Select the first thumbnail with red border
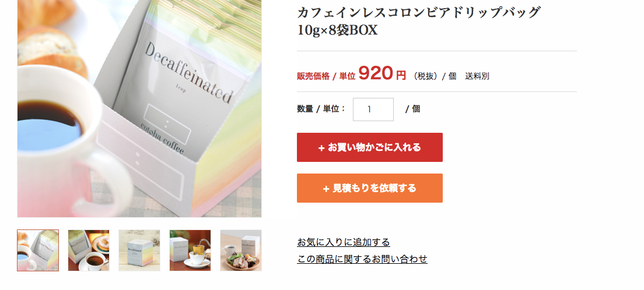Screen dimensions: 644x290 click(x=38, y=250)
